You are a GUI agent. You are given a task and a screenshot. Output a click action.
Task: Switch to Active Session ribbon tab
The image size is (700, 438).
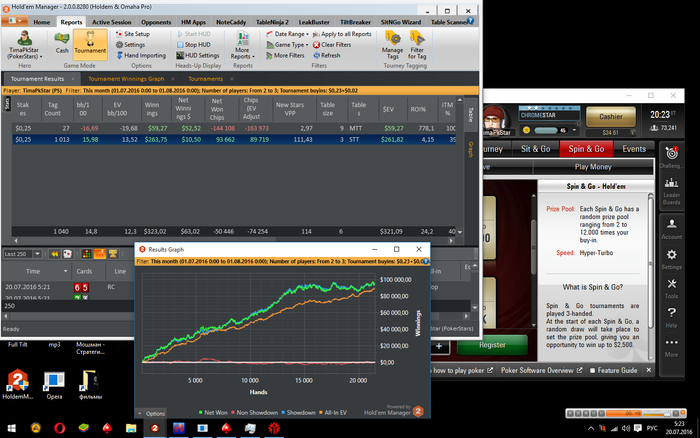(112, 22)
